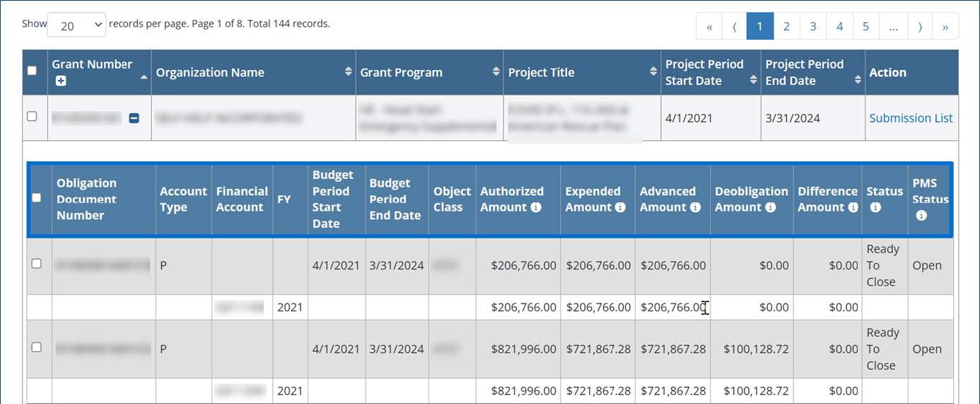
Task: Tick checkbox for the $206,766.00 obligation row
Action: [x=37, y=263]
